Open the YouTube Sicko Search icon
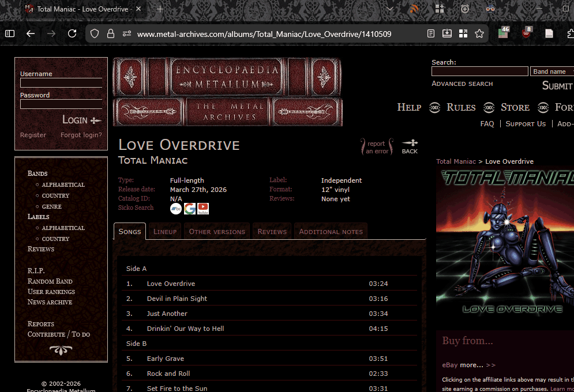This screenshot has height=392, width=574. (203, 208)
